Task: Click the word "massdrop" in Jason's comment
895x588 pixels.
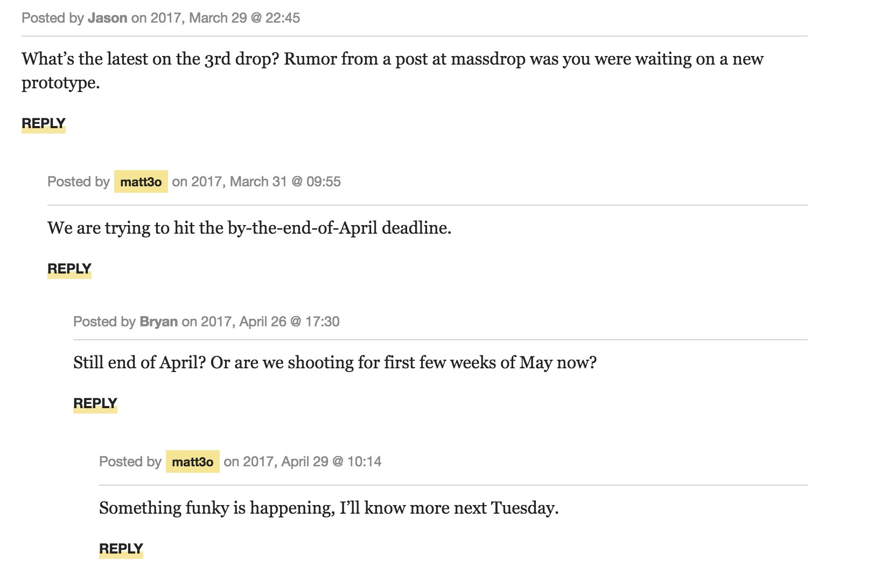Action: (x=487, y=59)
